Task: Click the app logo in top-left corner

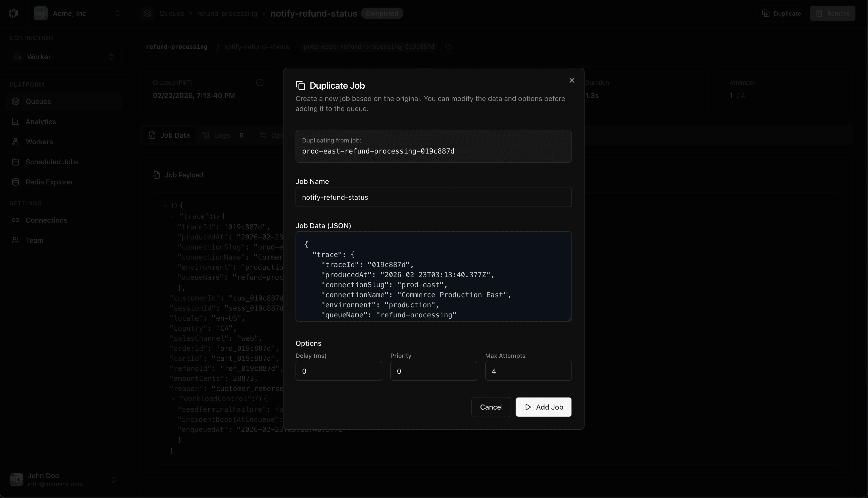Action: point(13,13)
